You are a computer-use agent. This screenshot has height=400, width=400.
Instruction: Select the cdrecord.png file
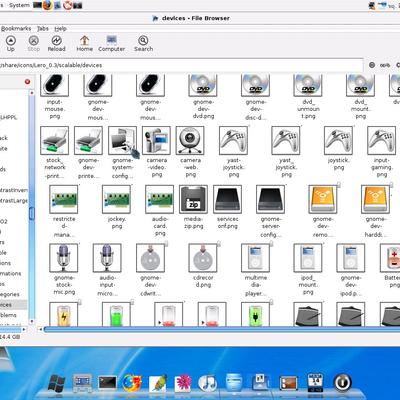(x=203, y=258)
